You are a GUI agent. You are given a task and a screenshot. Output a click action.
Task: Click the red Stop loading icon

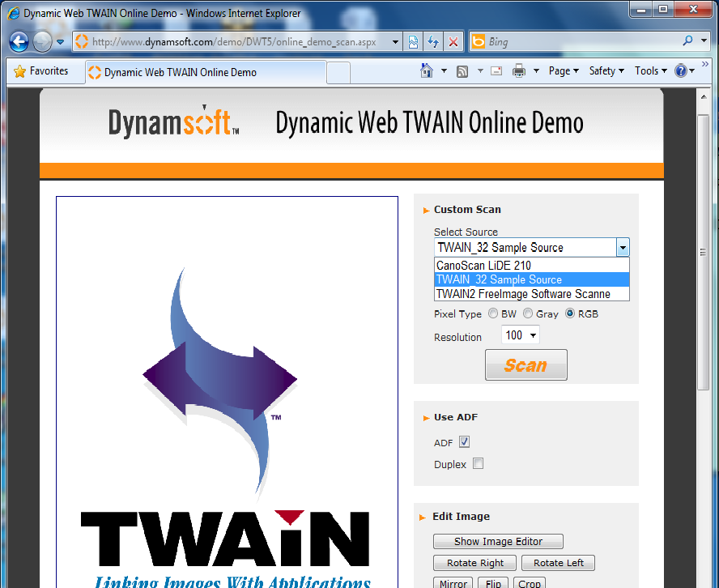coord(453,42)
